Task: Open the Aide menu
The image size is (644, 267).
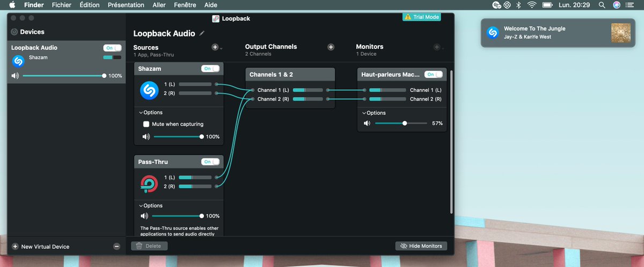Action: [x=211, y=5]
